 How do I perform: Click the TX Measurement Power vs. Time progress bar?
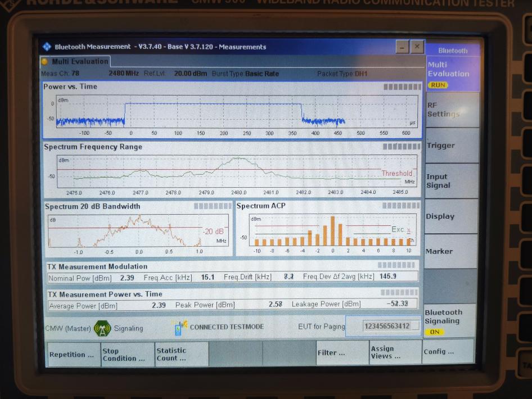click(399, 292)
